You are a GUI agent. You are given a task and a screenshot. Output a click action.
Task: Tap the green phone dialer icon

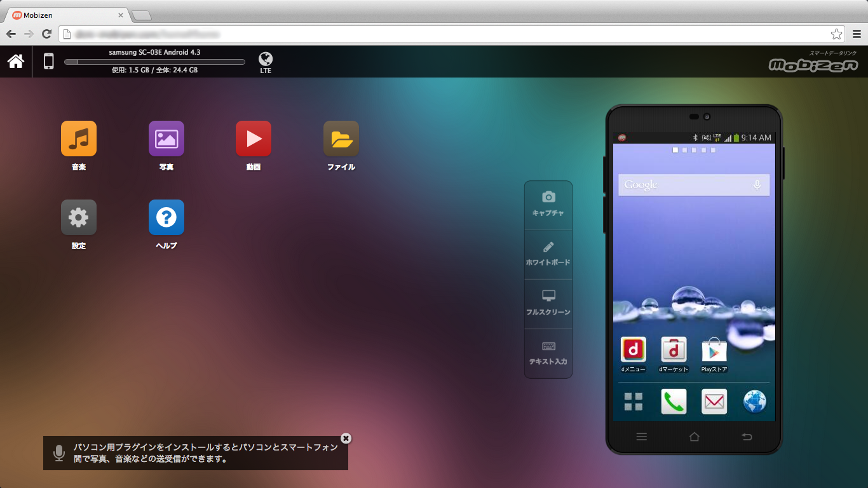674,402
